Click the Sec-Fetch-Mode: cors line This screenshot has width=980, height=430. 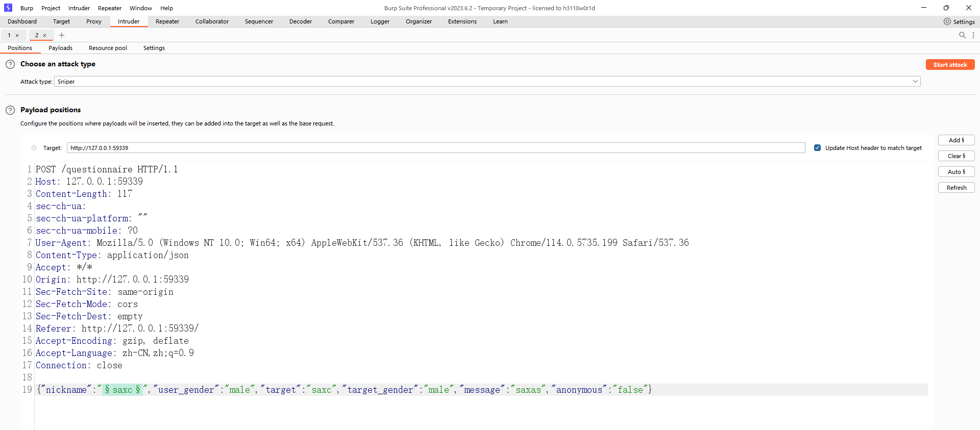(86, 304)
